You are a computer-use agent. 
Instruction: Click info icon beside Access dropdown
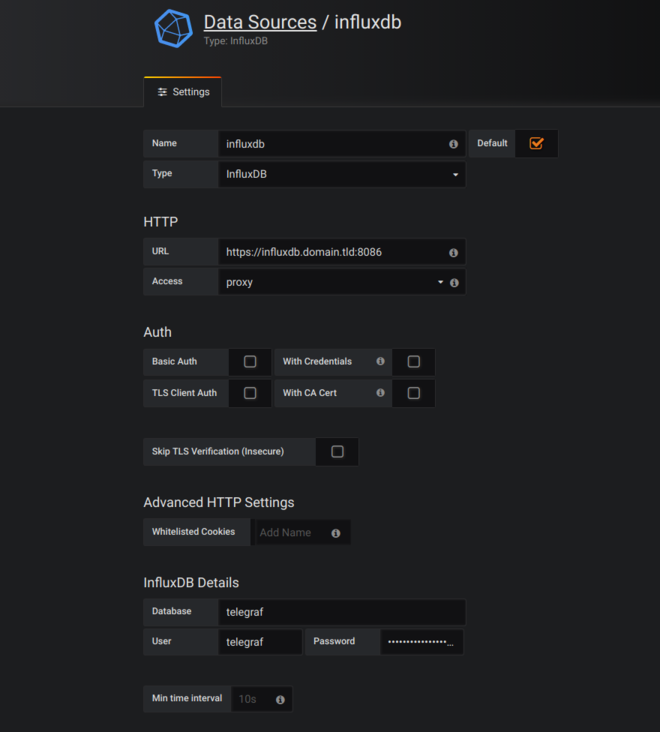click(x=454, y=283)
